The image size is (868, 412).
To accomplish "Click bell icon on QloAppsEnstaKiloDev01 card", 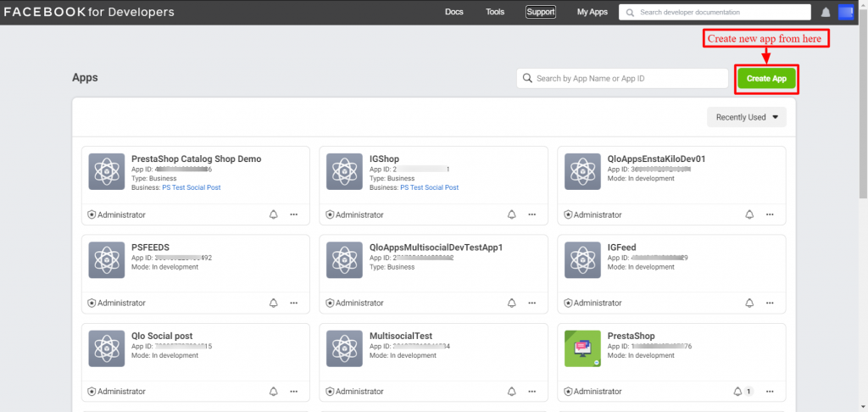I will (x=749, y=214).
